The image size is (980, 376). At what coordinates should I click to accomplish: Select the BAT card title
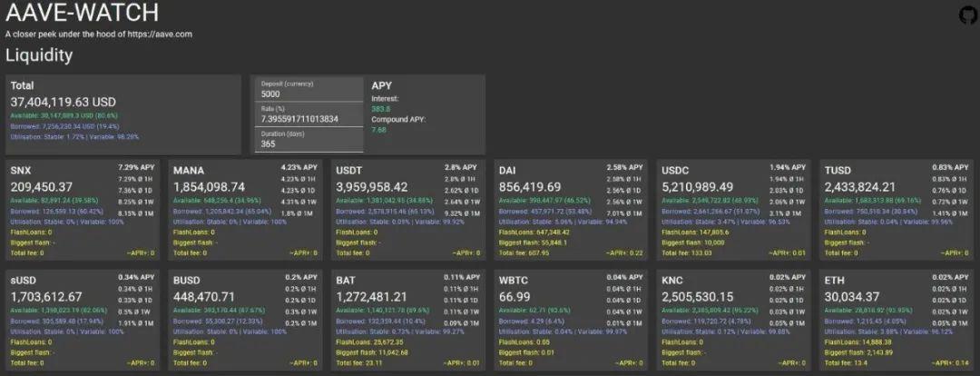point(346,281)
